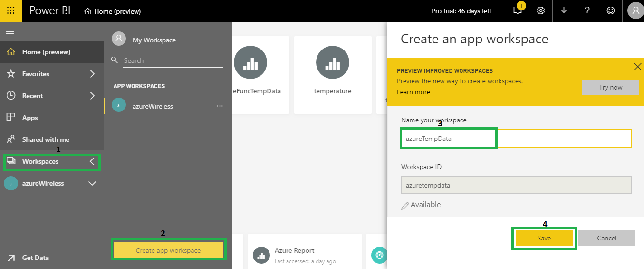Select My Workspace in flyout
Image resolution: width=644 pixels, height=269 pixels.
[x=154, y=40]
